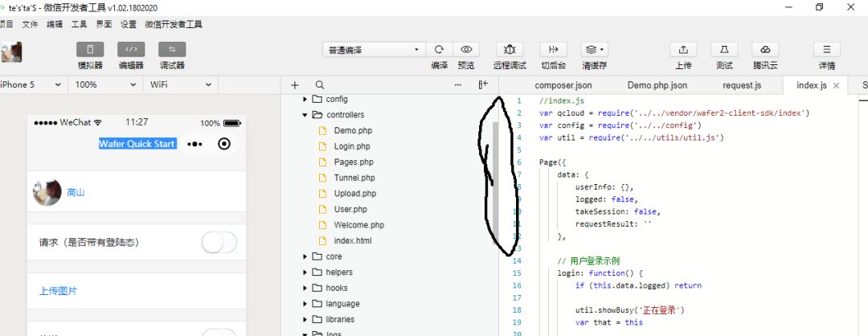Tap the mini program close circle button

tap(224, 144)
